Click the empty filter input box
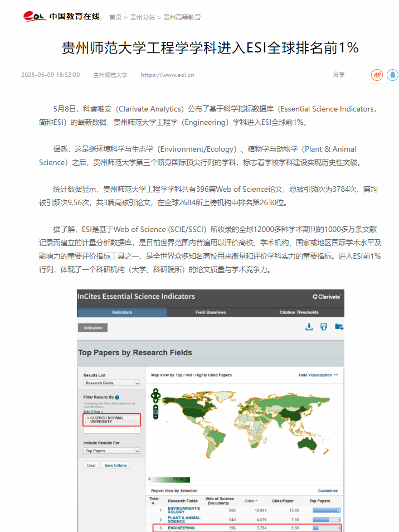Screen dimensions: 399x532 (112, 430)
